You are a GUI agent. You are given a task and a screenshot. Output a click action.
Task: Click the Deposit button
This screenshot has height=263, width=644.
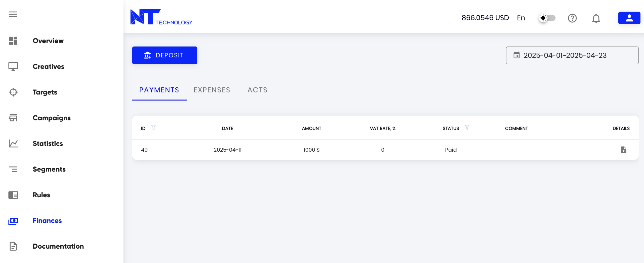[165, 55]
